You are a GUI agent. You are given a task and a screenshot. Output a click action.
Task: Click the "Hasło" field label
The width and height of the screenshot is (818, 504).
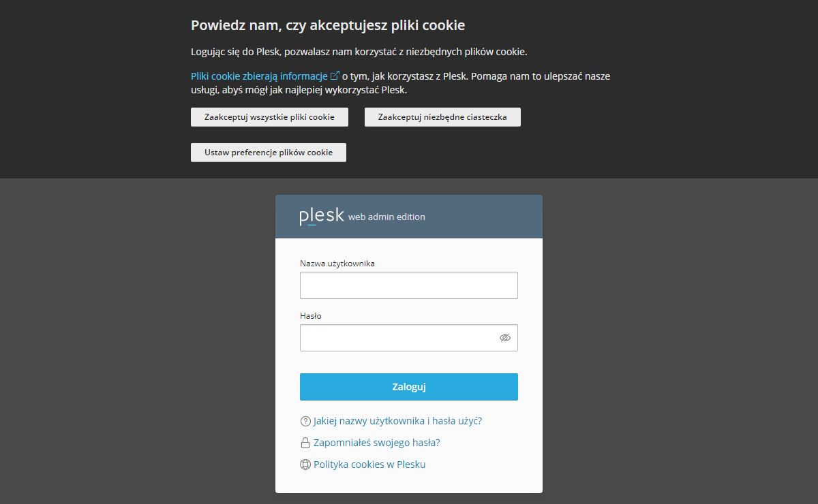(x=311, y=316)
